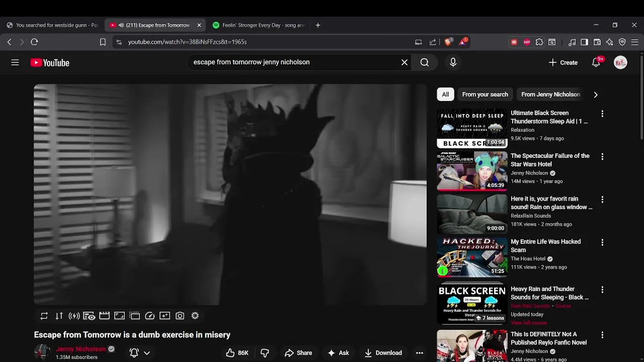Dislike the video
644x362 pixels.
tap(265, 353)
